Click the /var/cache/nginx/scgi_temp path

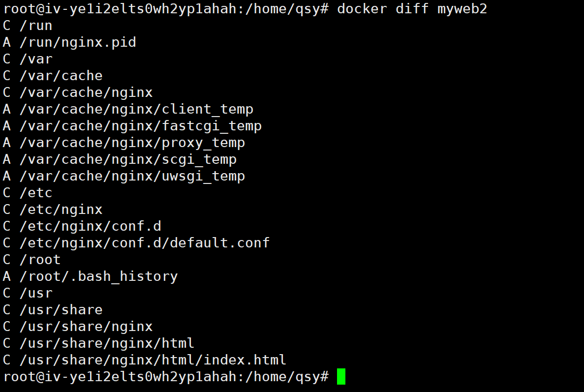click(x=128, y=159)
